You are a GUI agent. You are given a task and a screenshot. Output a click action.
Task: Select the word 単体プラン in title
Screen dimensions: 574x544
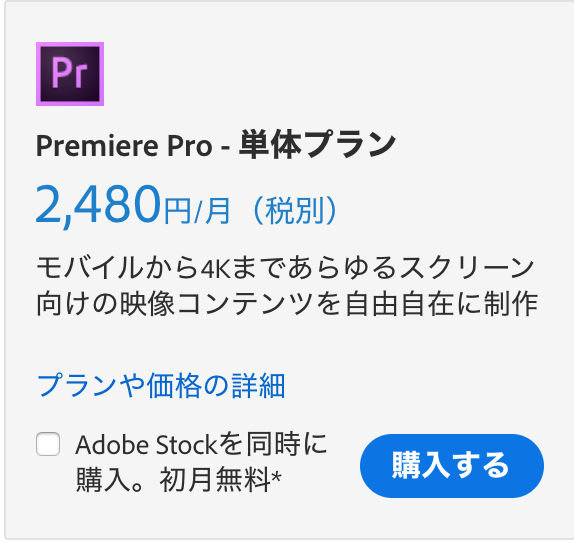click(318, 145)
